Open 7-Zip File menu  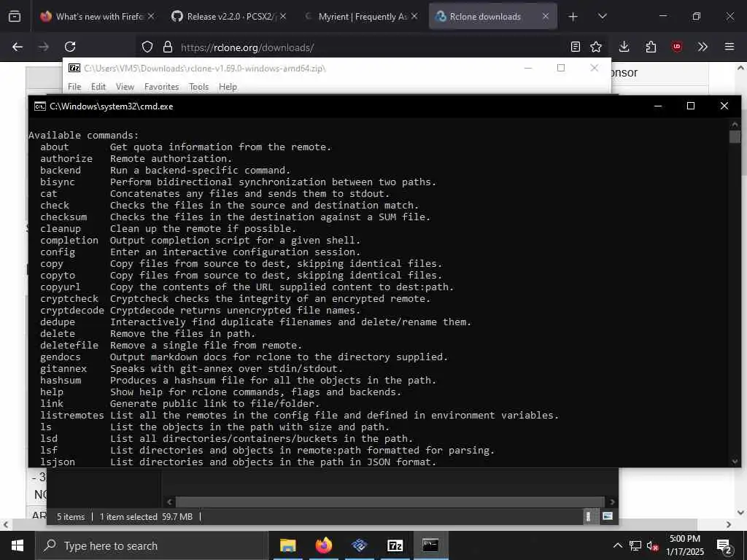pyautogui.click(x=74, y=87)
